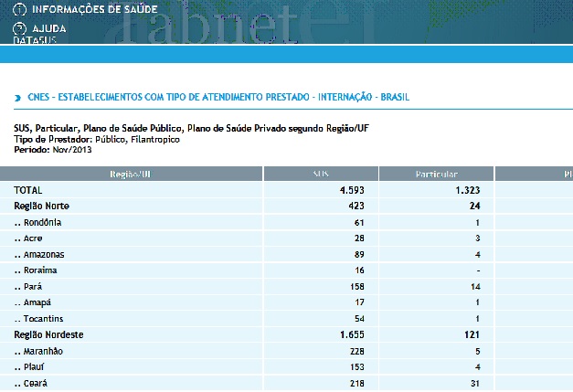The width and height of the screenshot is (573, 392).
Task: Open the Ajuda help link
Action: (x=49, y=28)
